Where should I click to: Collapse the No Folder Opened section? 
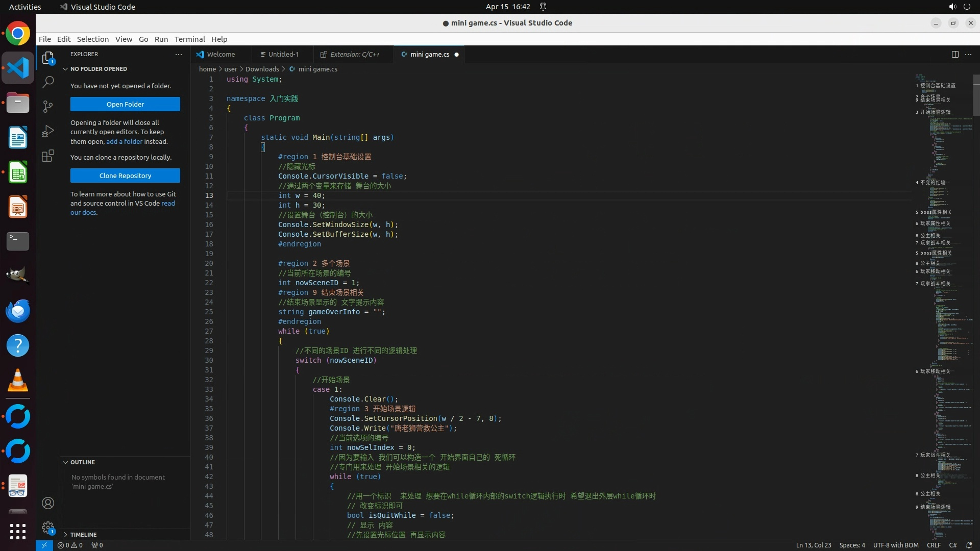pos(65,69)
